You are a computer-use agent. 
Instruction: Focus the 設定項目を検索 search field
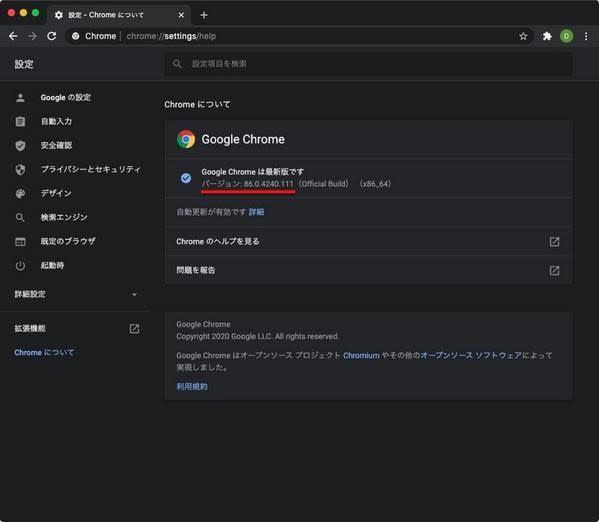(x=368, y=64)
